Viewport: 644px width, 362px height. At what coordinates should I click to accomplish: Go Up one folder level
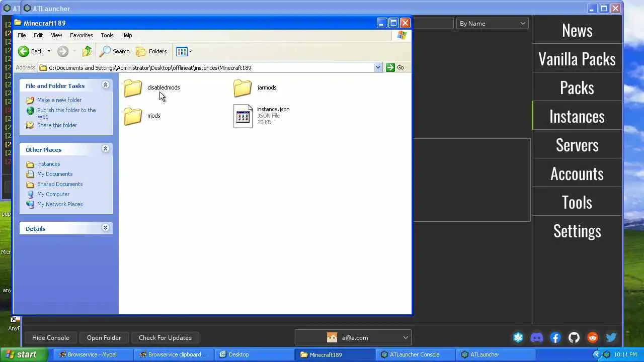click(x=87, y=51)
